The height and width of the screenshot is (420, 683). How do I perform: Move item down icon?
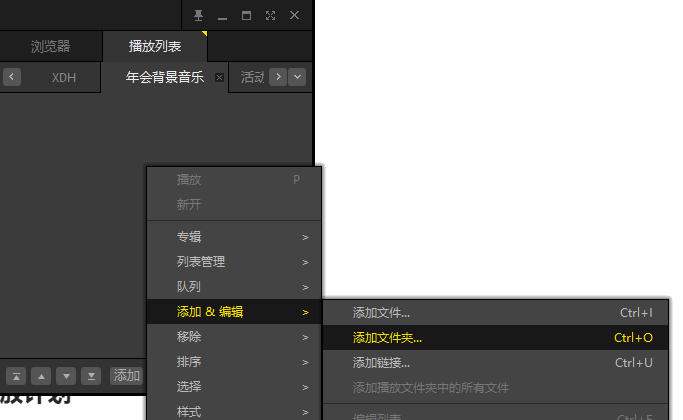tap(66, 376)
